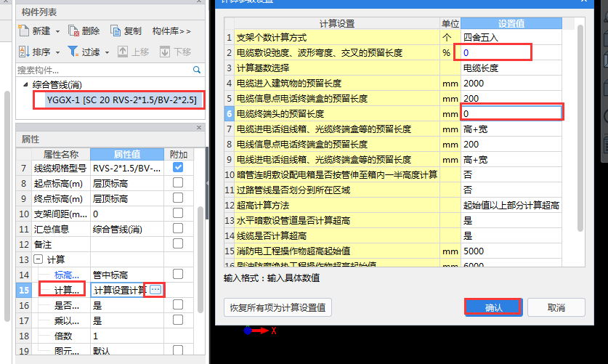Collapse the 综合管线(消) tree node
Screen dimensions: 608x364
coord(25,84)
